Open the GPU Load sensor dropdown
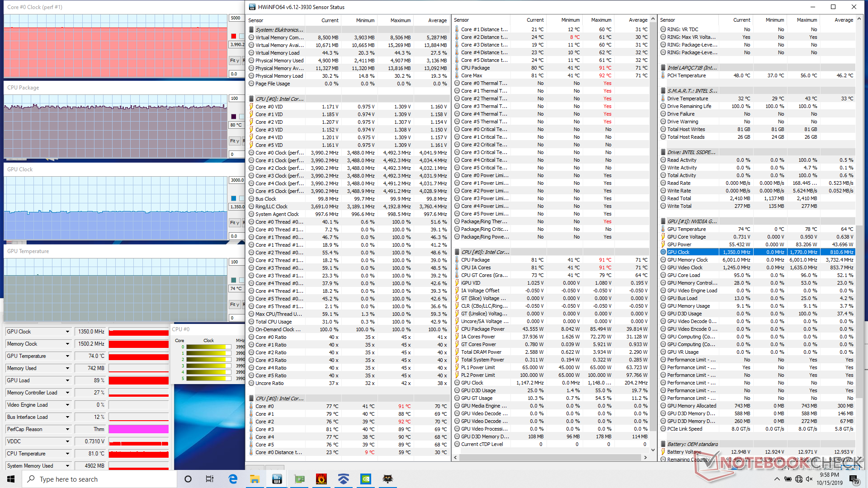 (68, 380)
